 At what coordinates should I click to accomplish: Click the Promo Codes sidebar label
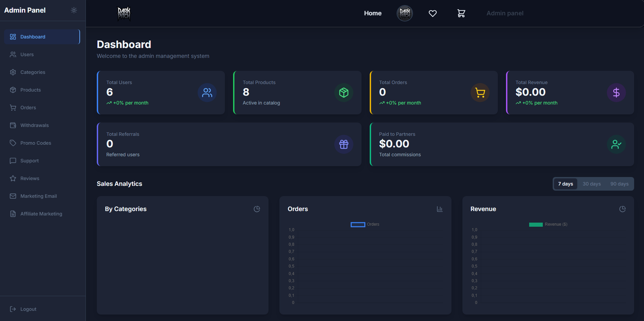pyautogui.click(x=36, y=143)
